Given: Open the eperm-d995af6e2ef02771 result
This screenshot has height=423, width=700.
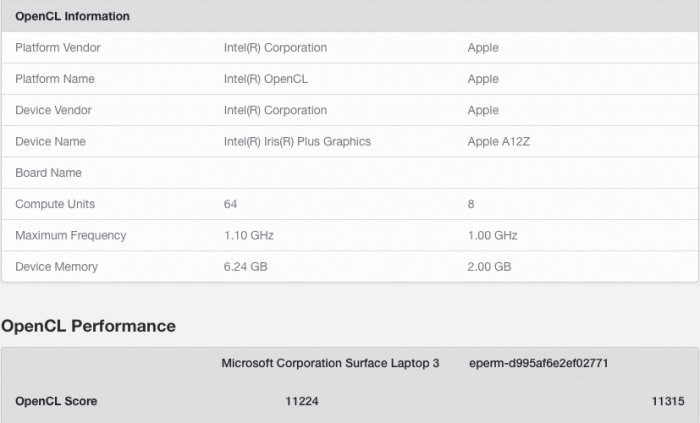Looking at the screenshot, I should 538,363.
